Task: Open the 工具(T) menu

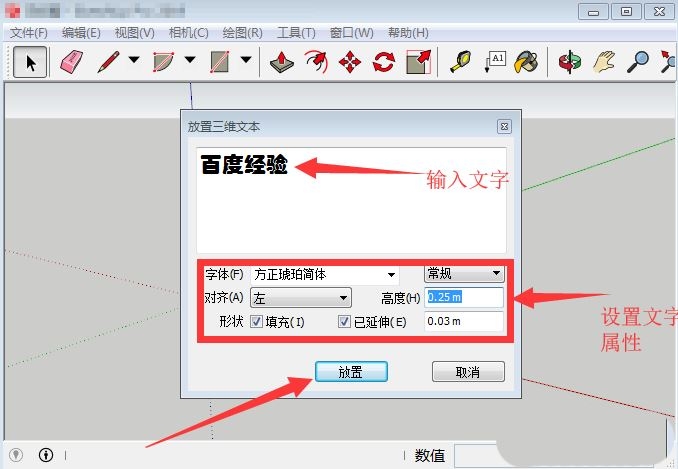Action: [x=296, y=33]
